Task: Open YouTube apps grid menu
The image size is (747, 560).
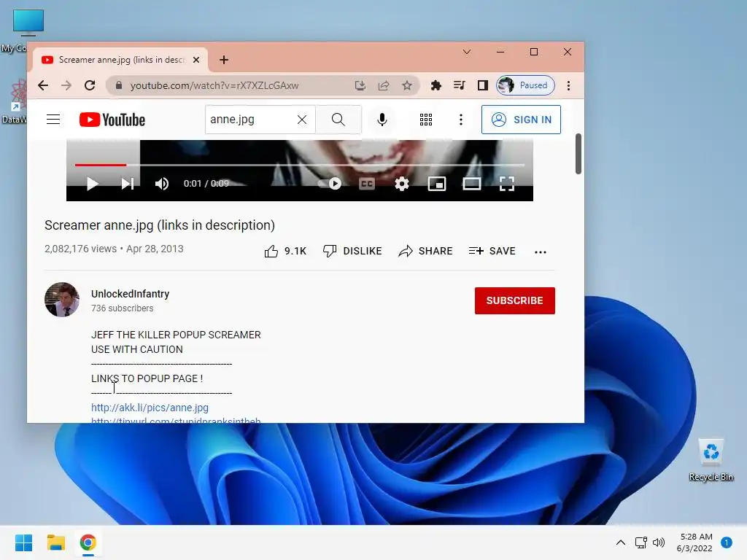Action: click(x=426, y=120)
